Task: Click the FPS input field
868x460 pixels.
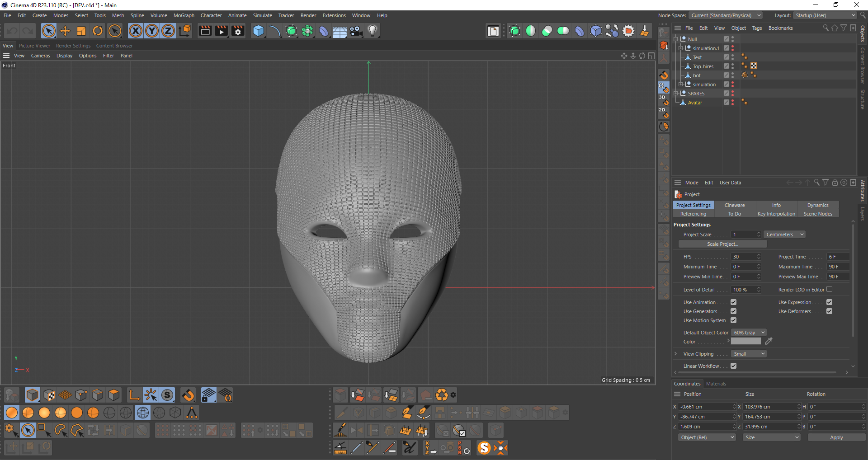Action: (743, 257)
